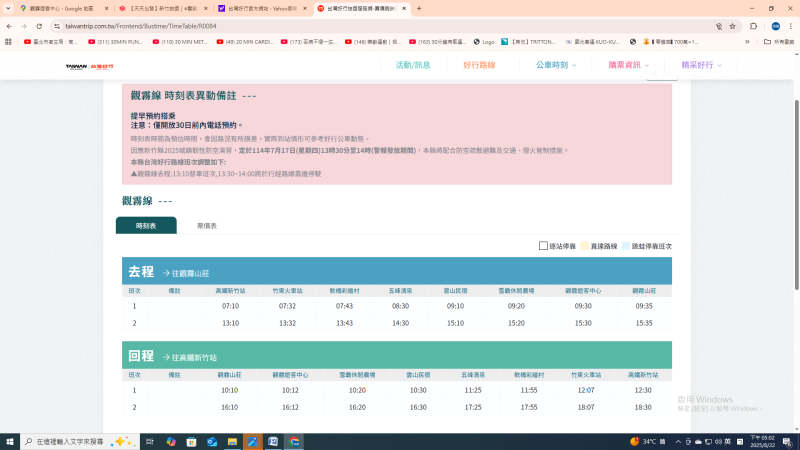
Task: Click the 往高鐵新竹站 return direction link
Action: click(190, 358)
